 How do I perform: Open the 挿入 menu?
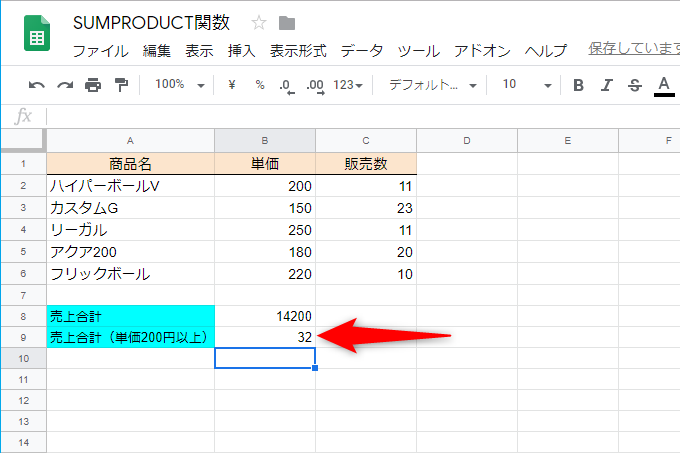pyautogui.click(x=242, y=51)
